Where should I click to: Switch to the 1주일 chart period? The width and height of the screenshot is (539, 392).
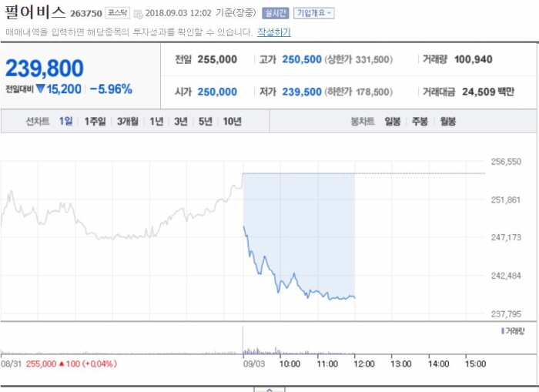(95, 121)
